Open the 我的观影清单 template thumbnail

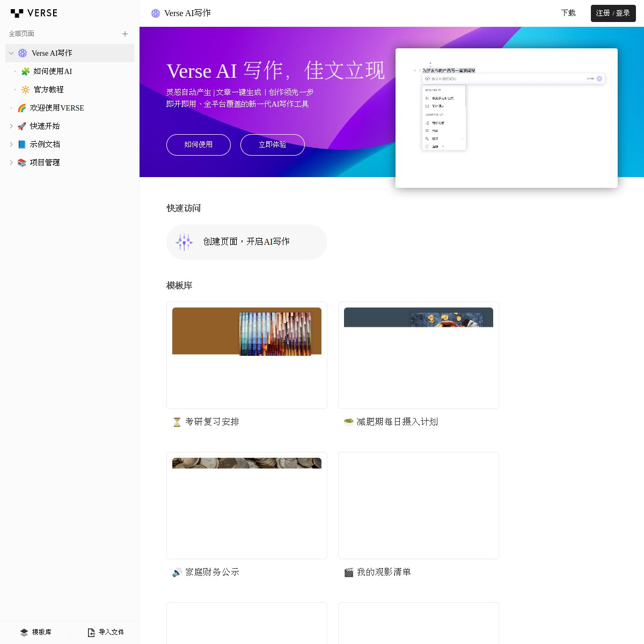[x=419, y=506]
